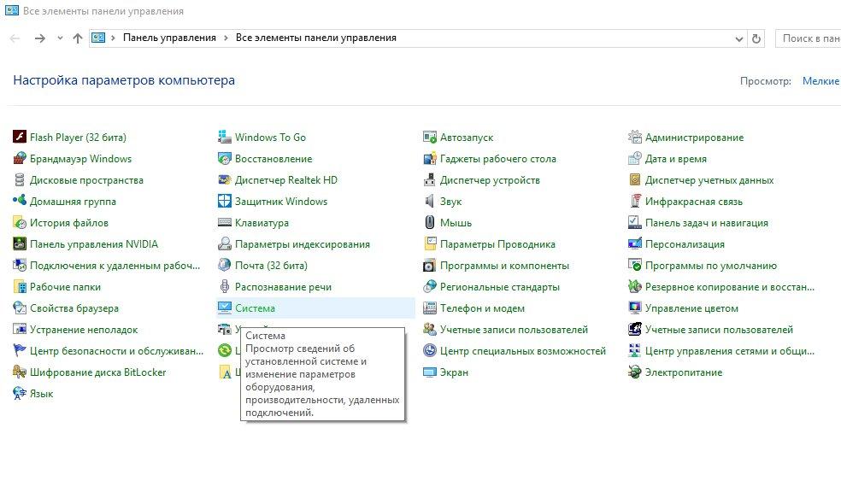
Task: Click the Дата и время icon
Action: point(634,158)
